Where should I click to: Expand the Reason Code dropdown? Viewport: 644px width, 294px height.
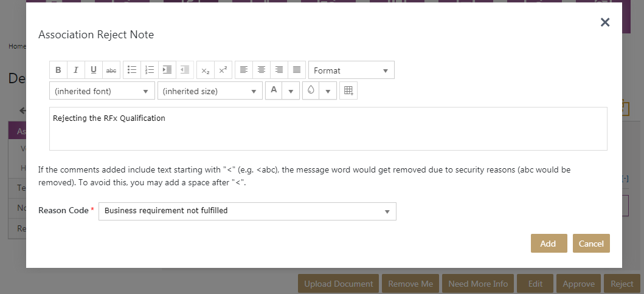247,211
